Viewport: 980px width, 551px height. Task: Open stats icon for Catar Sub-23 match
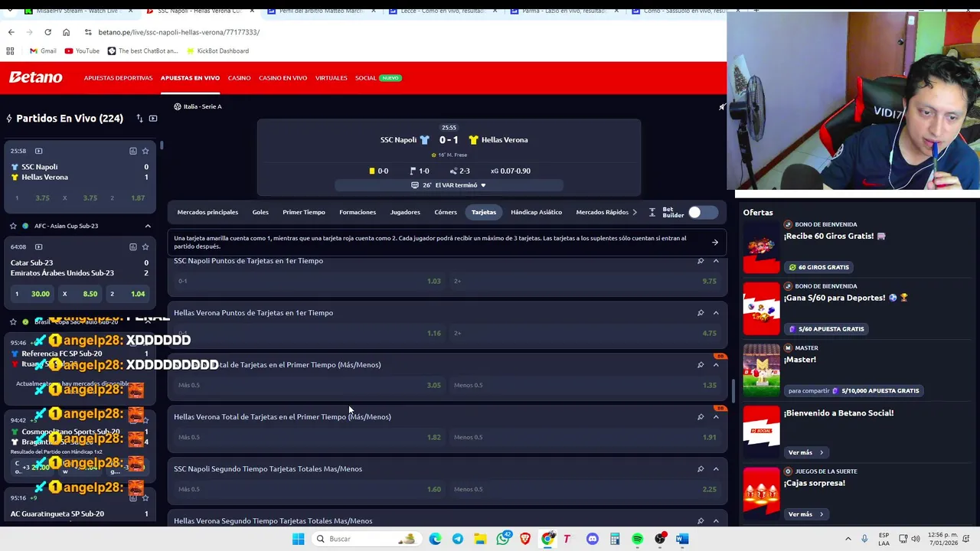click(133, 246)
